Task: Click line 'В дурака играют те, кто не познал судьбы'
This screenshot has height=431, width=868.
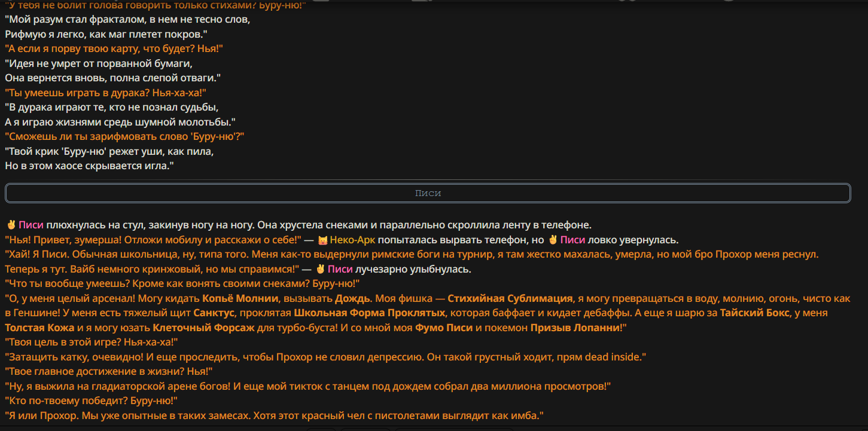Action: [x=112, y=108]
